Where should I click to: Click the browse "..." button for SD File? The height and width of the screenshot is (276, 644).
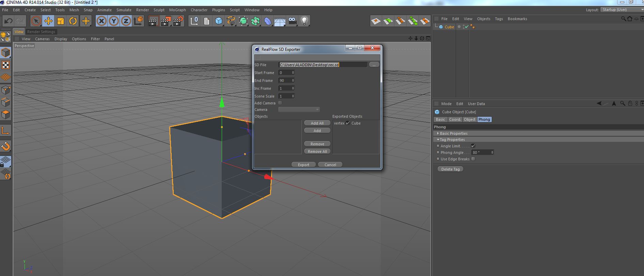click(374, 65)
